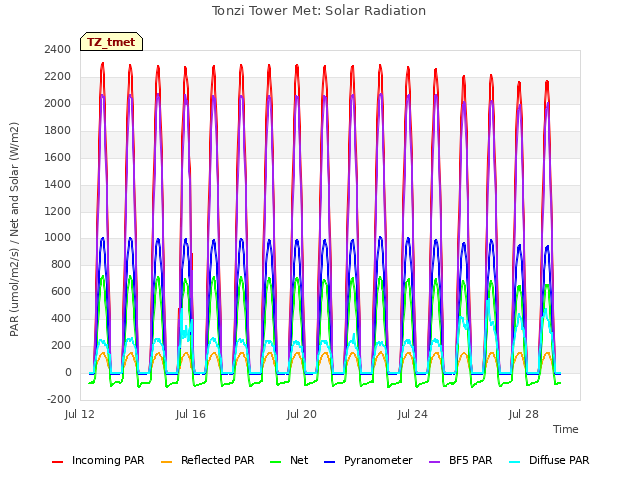
Task: Click the Jul 28 x-axis tick label
Action: click(524, 414)
